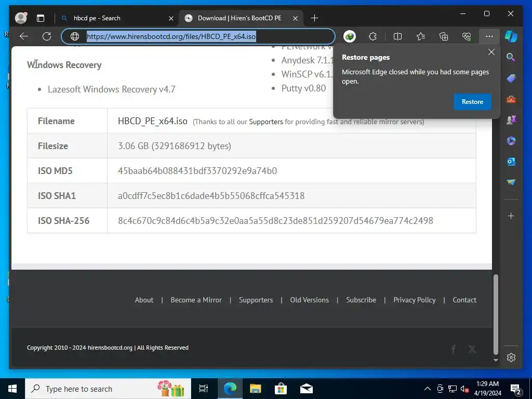Open the Drop paper plane sidebar icon

(511, 182)
